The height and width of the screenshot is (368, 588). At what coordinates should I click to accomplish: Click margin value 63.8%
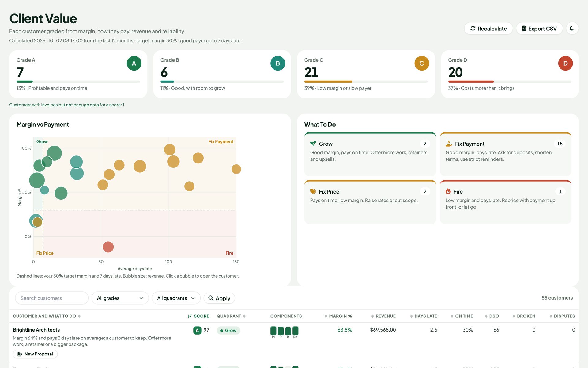(345, 330)
